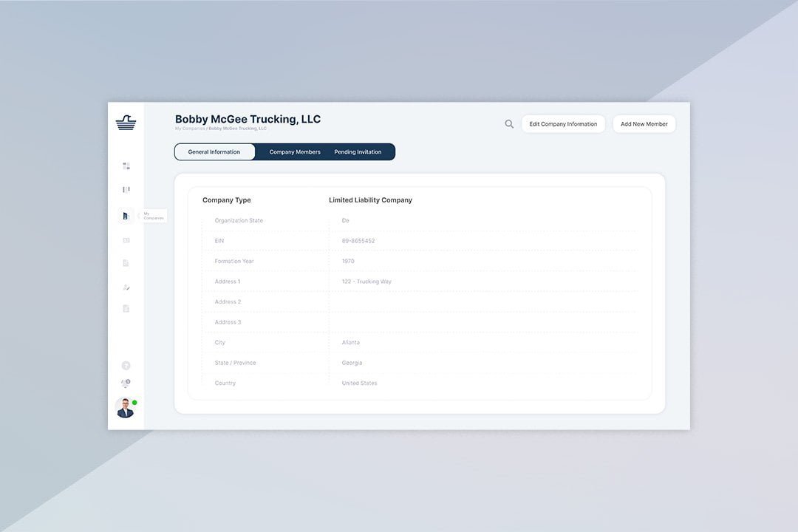Select the My Companies building icon
This screenshot has height=532, width=798.
pyautogui.click(x=126, y=216)
